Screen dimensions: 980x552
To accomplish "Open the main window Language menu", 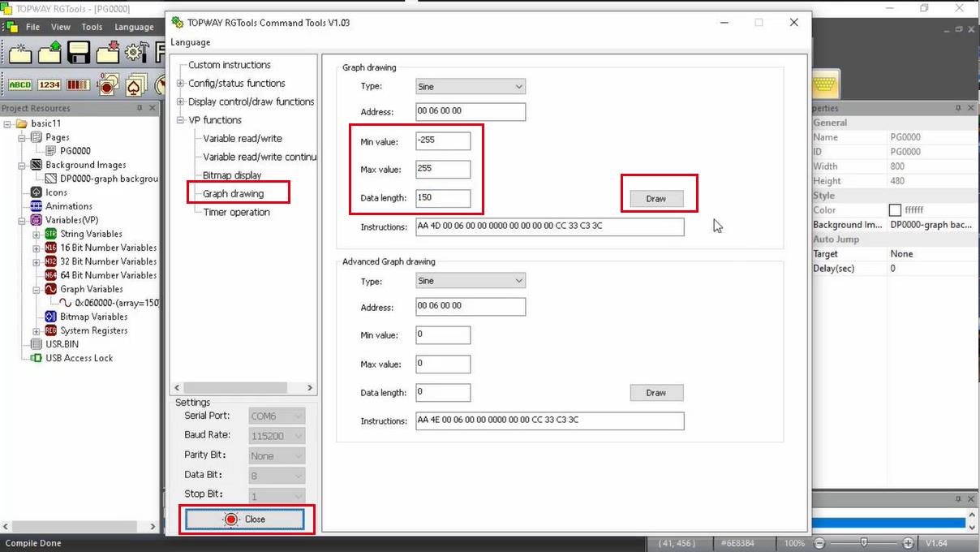I will pos(134,27).
